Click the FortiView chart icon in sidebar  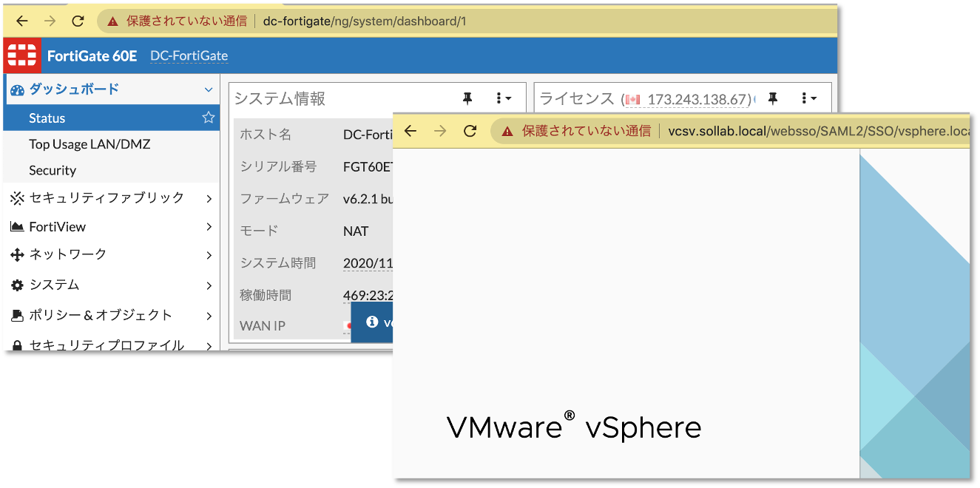click(17, 227)
